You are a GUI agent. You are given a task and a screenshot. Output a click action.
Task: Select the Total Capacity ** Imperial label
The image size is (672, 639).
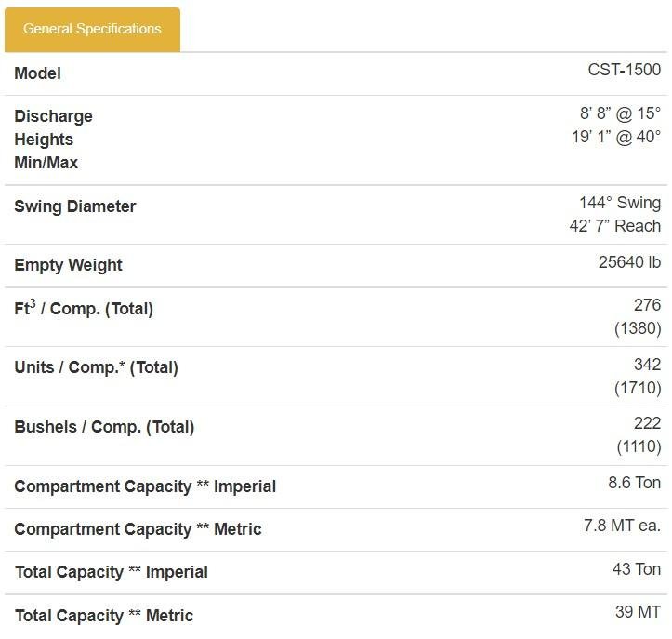point(112,572)
